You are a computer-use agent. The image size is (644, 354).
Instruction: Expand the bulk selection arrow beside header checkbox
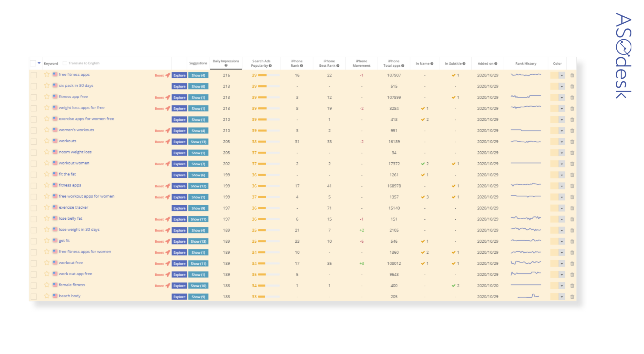click(39, 63)
